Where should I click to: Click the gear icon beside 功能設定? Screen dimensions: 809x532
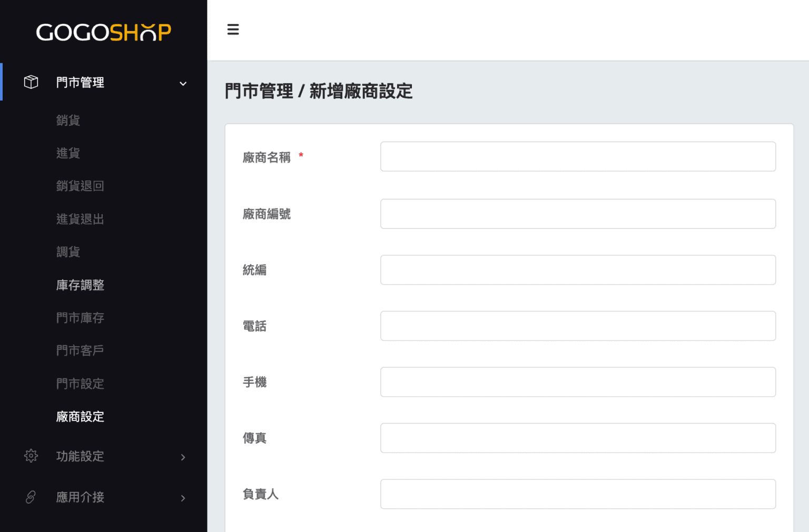[31, 456]
